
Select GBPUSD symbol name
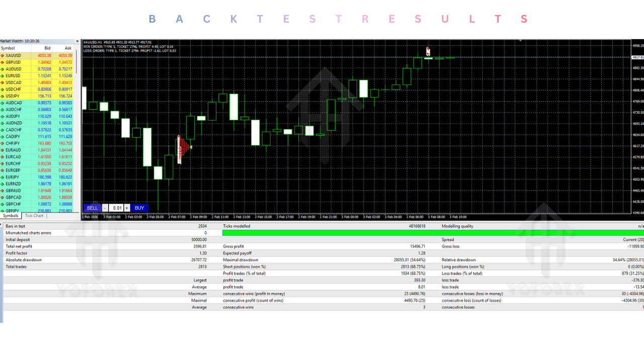pos(14,62)
